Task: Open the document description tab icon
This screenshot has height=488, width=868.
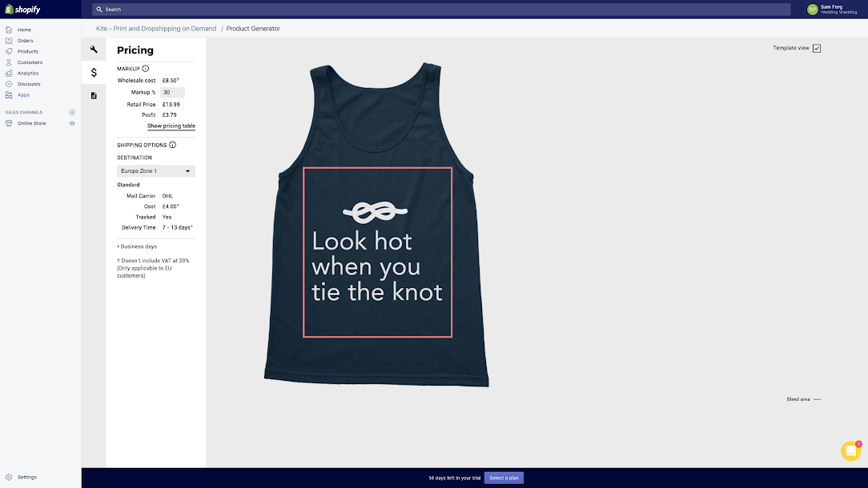Action: pyautogui.click(x=94, y=95)
